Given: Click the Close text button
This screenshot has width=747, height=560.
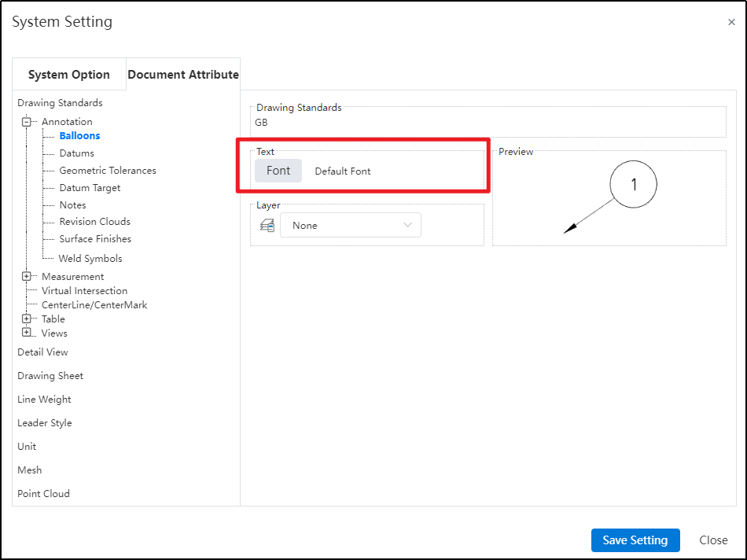Looking at the screenshot, I should pos(713,540).
